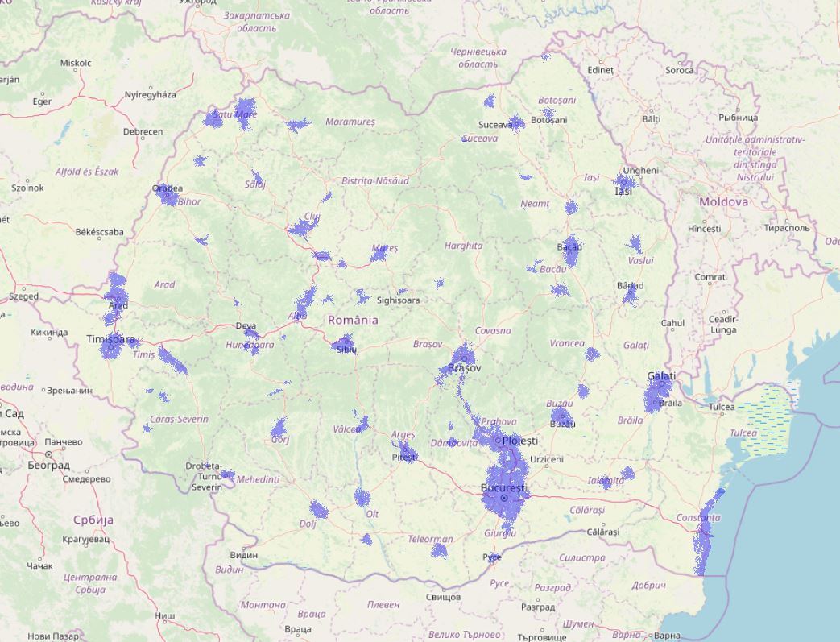The height and width of the screenshot is (642, 840).
Task: Click the Caraș-Severin county label
Action: 179,419
